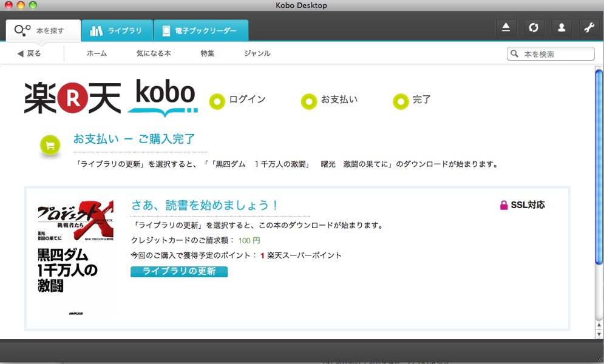Open the ジャンル navigation item
The width and height of the screenshot is (604, 364).
tap(257, 53)
